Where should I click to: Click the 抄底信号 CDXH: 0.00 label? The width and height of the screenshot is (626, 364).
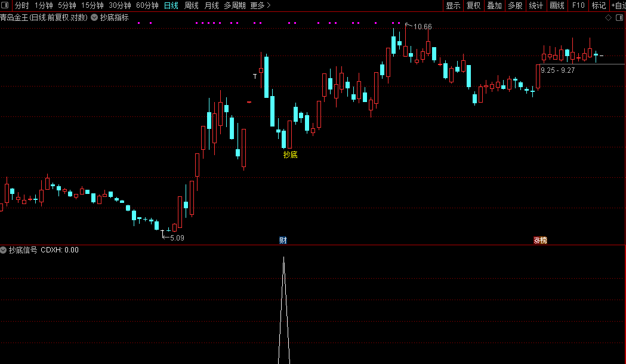(x=44, y=250)
